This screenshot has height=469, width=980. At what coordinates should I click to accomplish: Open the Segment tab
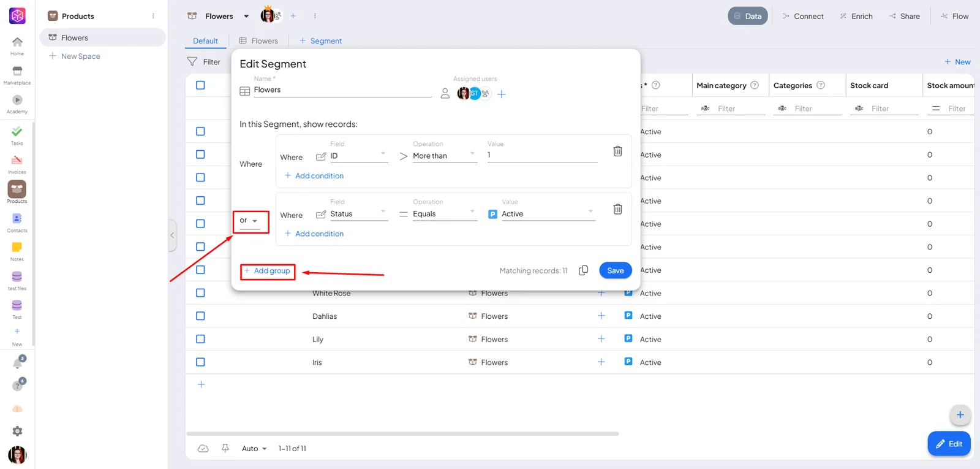click(x=320, y=41)
